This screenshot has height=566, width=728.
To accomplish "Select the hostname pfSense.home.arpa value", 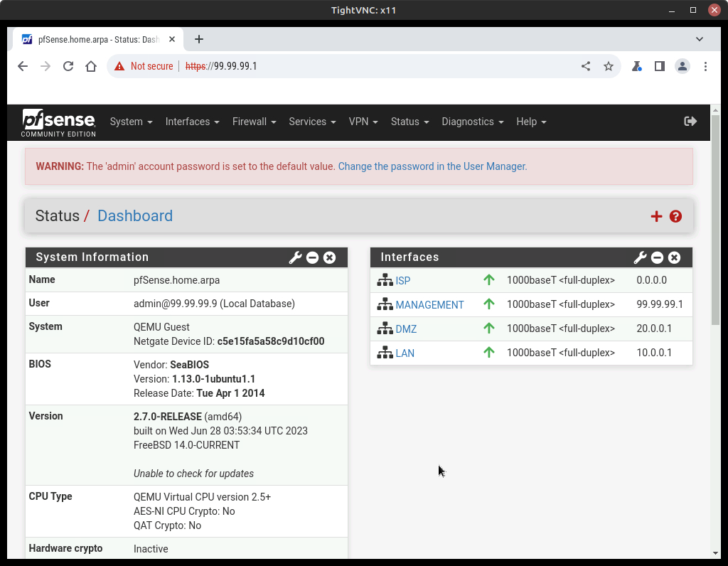I will (x=176, y=280).
